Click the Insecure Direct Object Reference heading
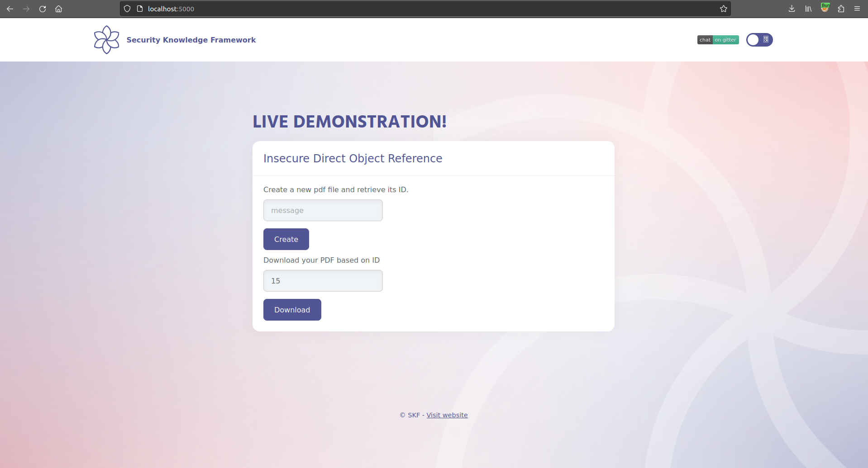The image size is (868, 468). [x=353, y=158]
